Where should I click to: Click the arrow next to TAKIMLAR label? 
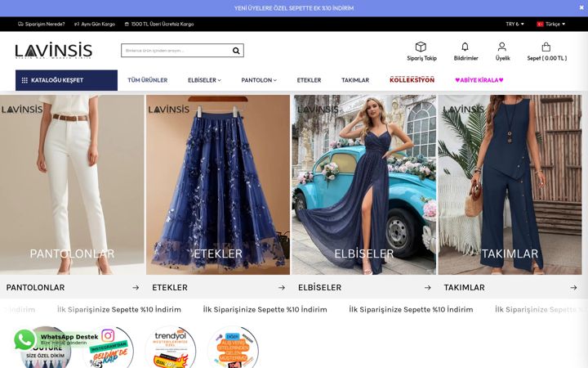pyautogui.click(x=573, y=288)
